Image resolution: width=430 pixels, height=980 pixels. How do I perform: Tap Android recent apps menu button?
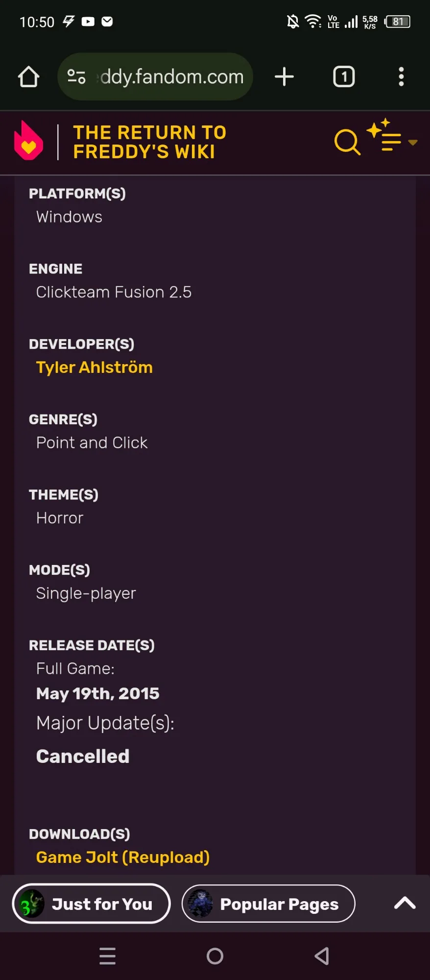pyautogui.click(x=107, y=956)
